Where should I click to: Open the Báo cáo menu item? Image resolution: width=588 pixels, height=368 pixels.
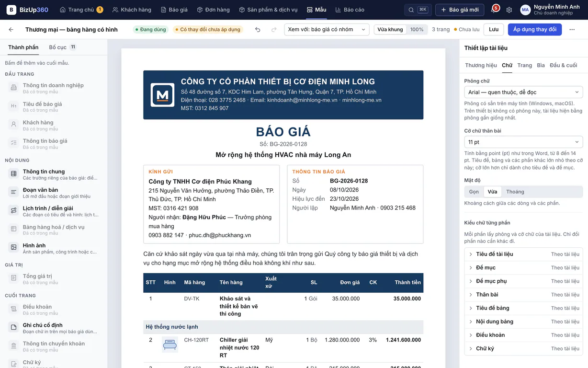pos(350,10)
